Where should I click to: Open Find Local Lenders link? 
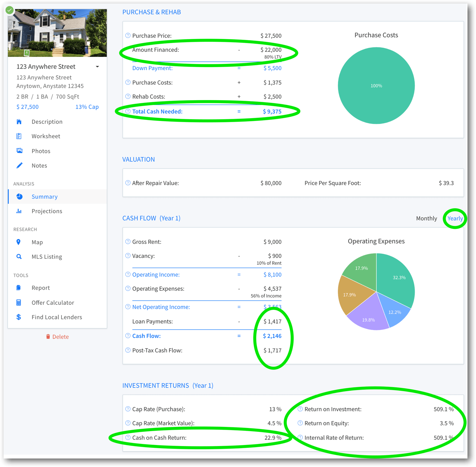[57, 317]
